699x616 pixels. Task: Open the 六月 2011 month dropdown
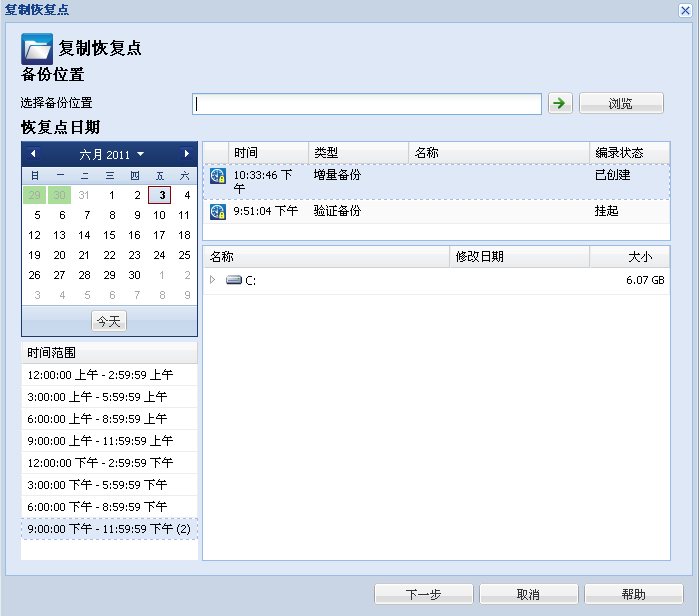click(x=111, y=154)
